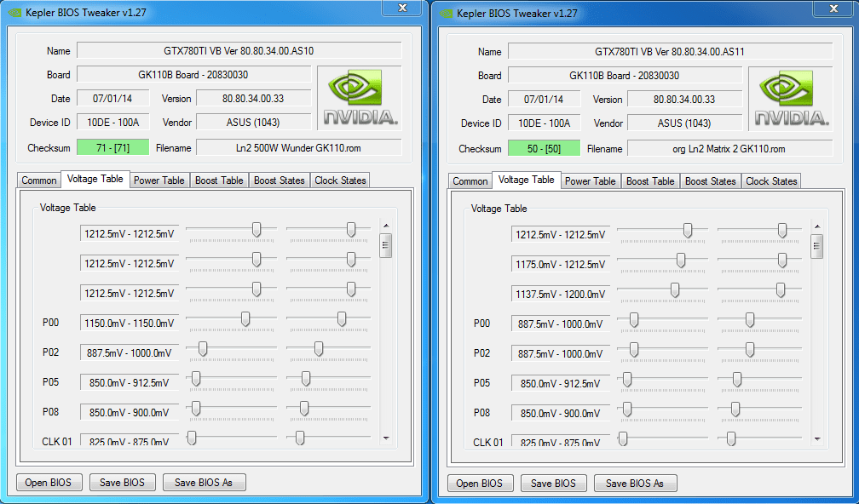This screenshot has height=504, width=859.
Task: Click the Name field showing AS11 version
Action: (670, 52)
